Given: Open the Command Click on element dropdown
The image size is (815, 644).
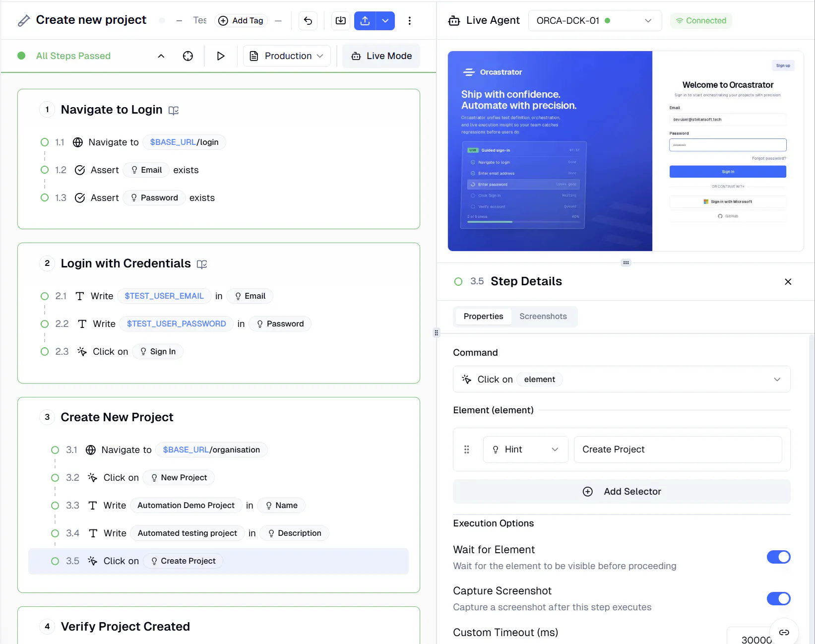Looking at the screenshot, I should point(622,380).
